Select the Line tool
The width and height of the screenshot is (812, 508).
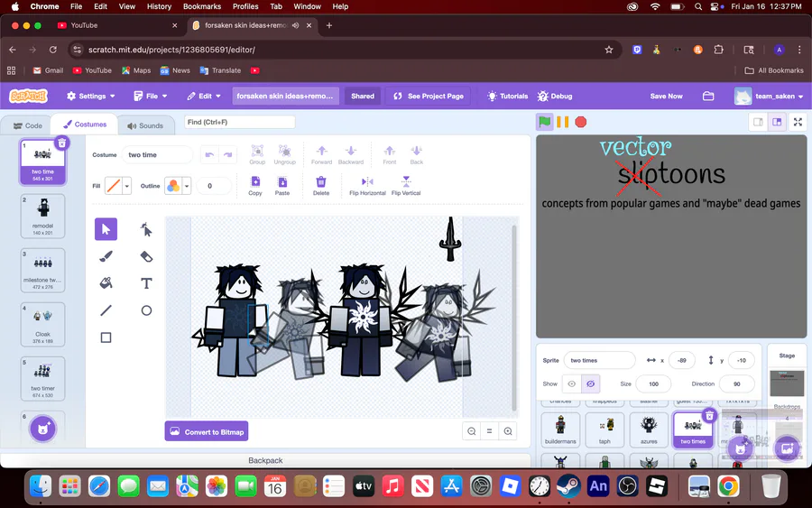pyautogui.click(x=106, y=310)
